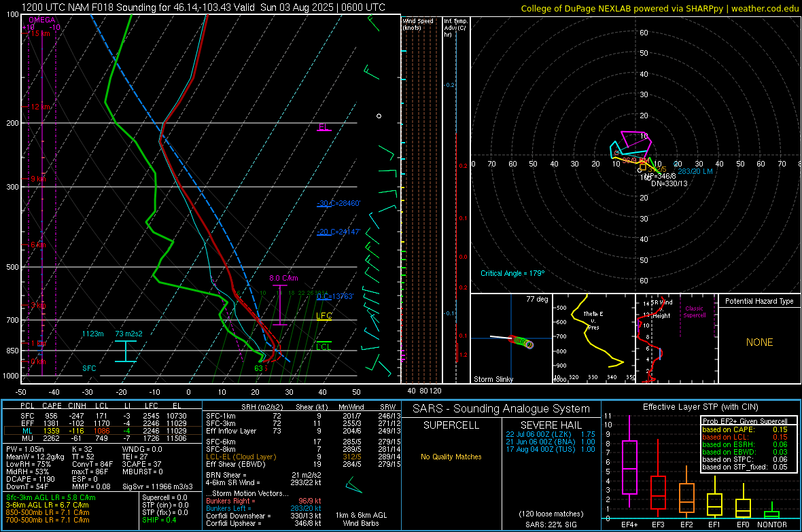Click the Eff Shear (EBWD) row

coord(302,464)
